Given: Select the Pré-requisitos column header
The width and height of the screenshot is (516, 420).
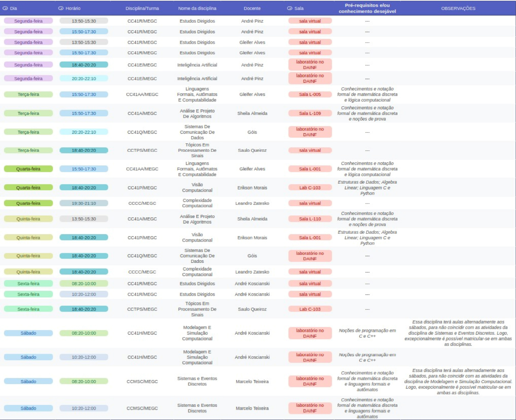Looking at the screenshot, I should (367, 8).
